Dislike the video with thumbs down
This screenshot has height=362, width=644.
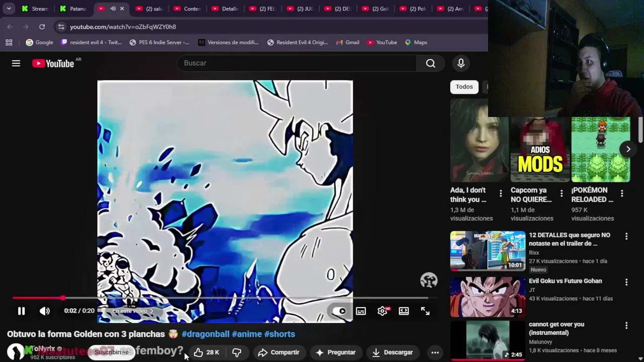click(236, 352)
